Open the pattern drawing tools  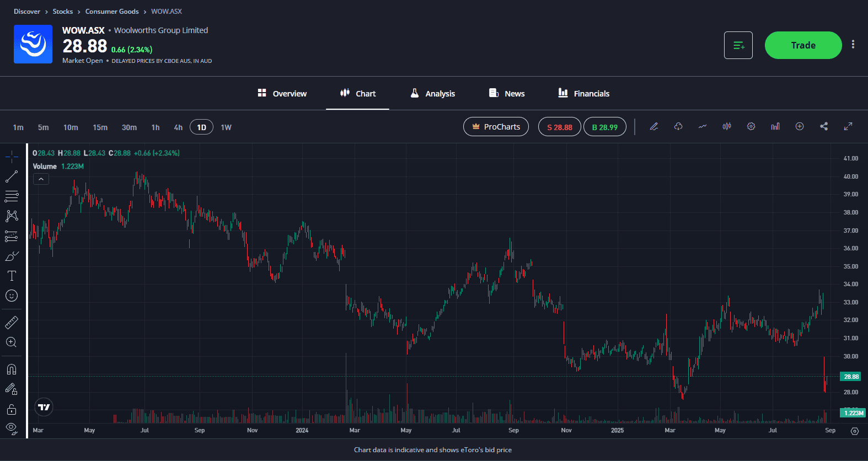pos(12,216)
